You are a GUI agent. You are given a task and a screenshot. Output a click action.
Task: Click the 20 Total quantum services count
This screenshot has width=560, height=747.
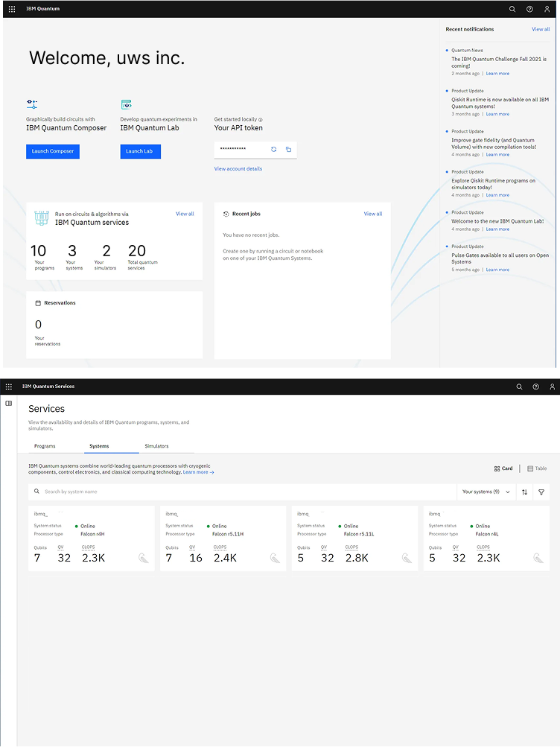click(137, 250)
